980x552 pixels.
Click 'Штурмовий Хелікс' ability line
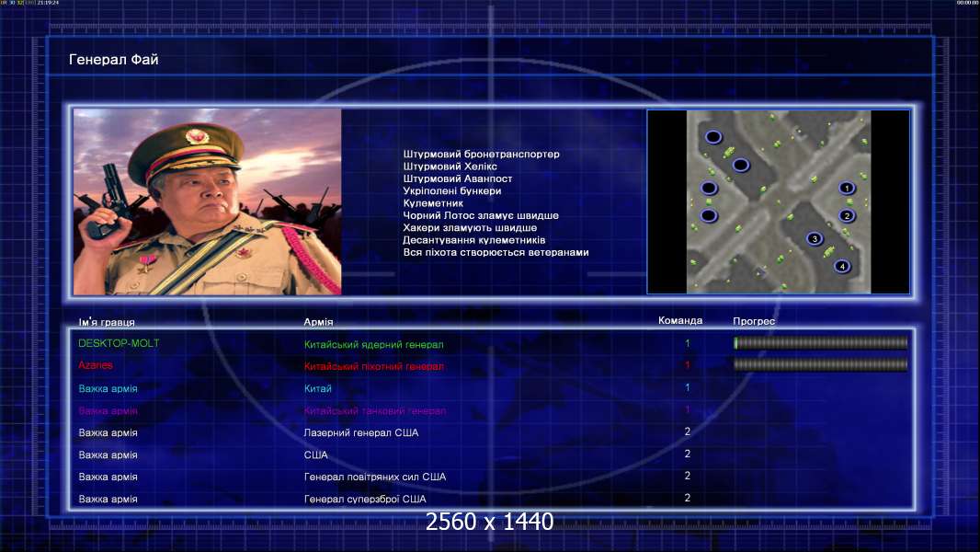[450, 167]
